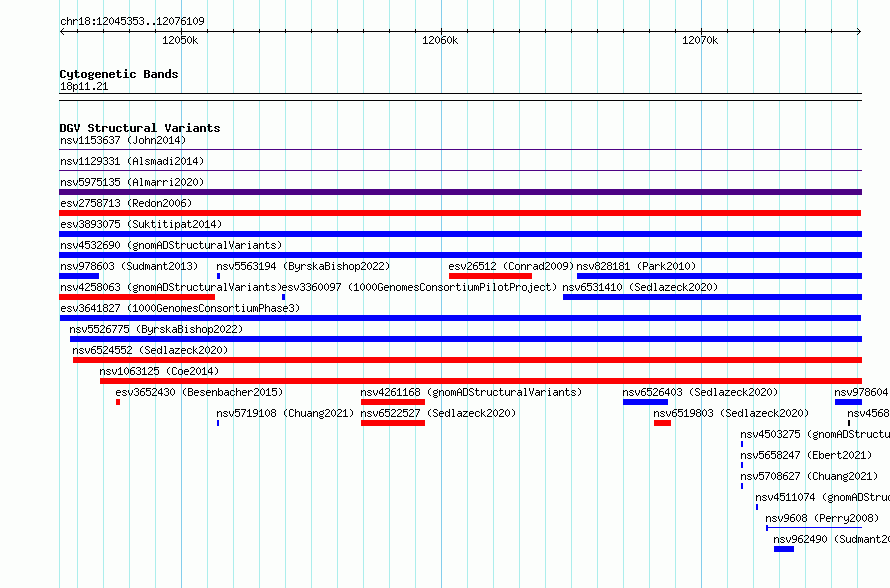The image size is (890, 588).
Task: Open nsv4532690 (gnomADStructuralVariants) label
Action: pos(171,245)
